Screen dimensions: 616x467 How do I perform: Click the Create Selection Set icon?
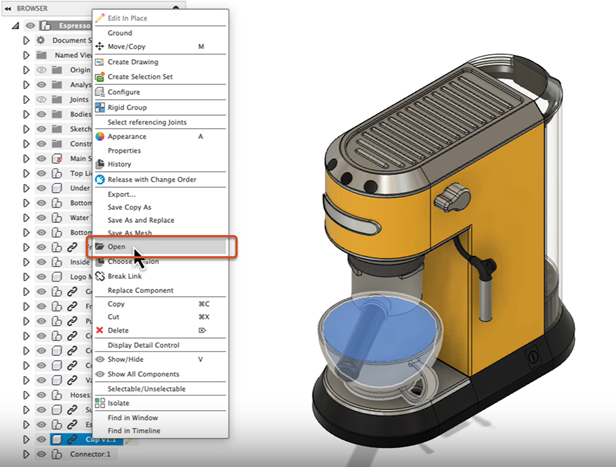pos(100,77)
